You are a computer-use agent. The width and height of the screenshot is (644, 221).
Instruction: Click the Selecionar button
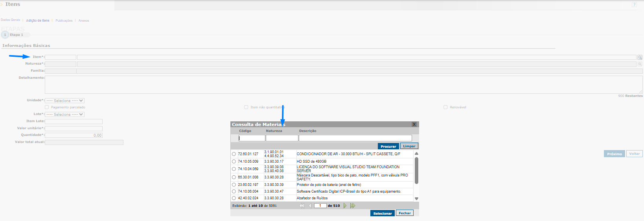(x=383, y=213)
